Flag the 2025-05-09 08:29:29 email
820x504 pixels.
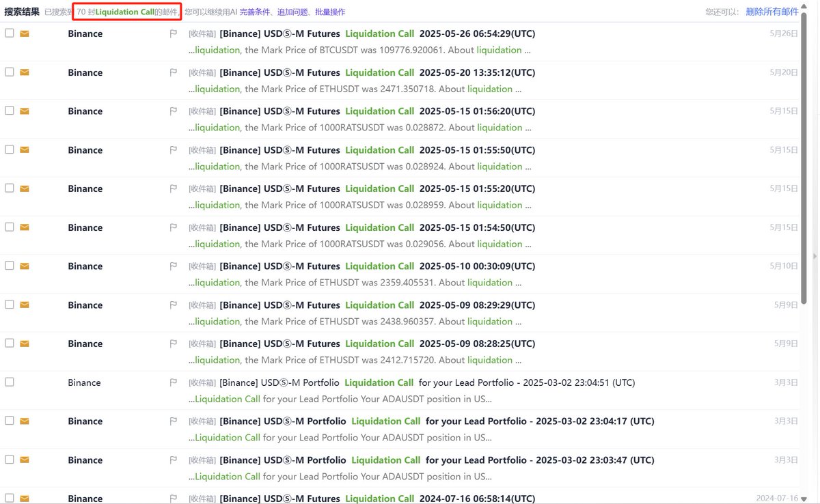click(173, 305)
